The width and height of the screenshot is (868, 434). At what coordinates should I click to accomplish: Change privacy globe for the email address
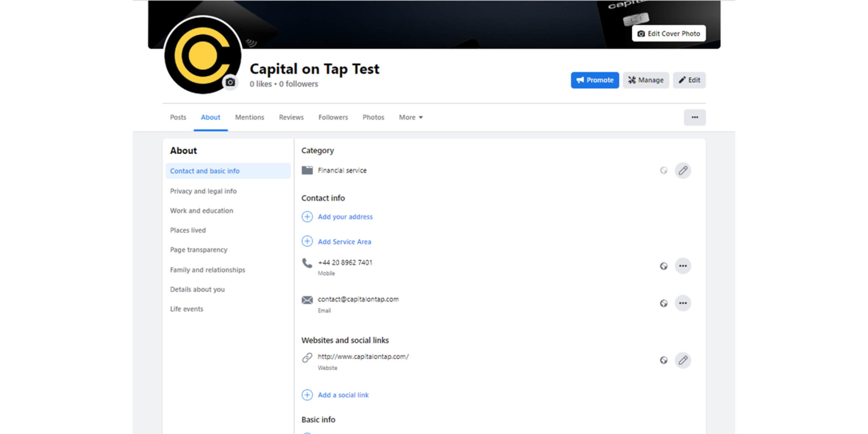[x=664, y=303]
